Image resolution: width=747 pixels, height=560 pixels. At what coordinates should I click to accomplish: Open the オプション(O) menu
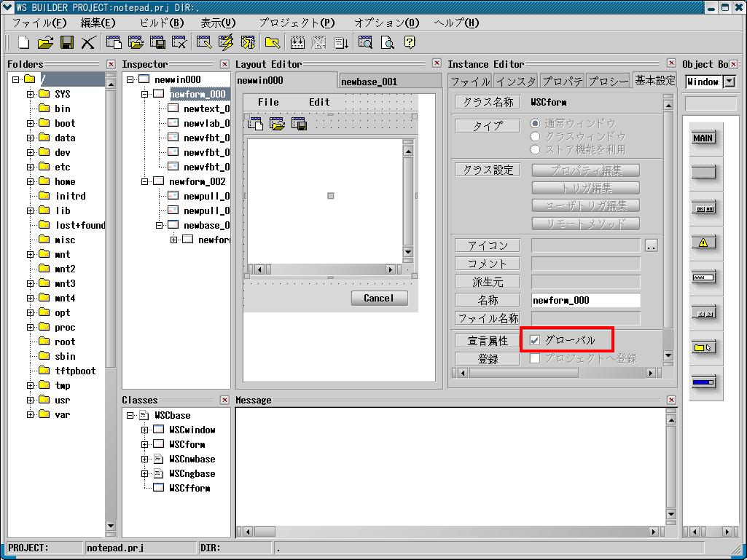click(387, 23)
